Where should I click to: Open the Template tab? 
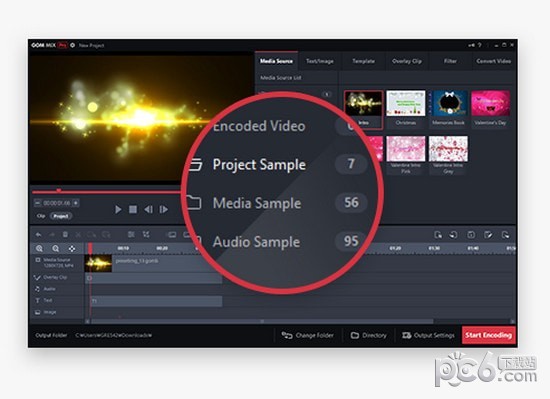(x=363, y=61)
